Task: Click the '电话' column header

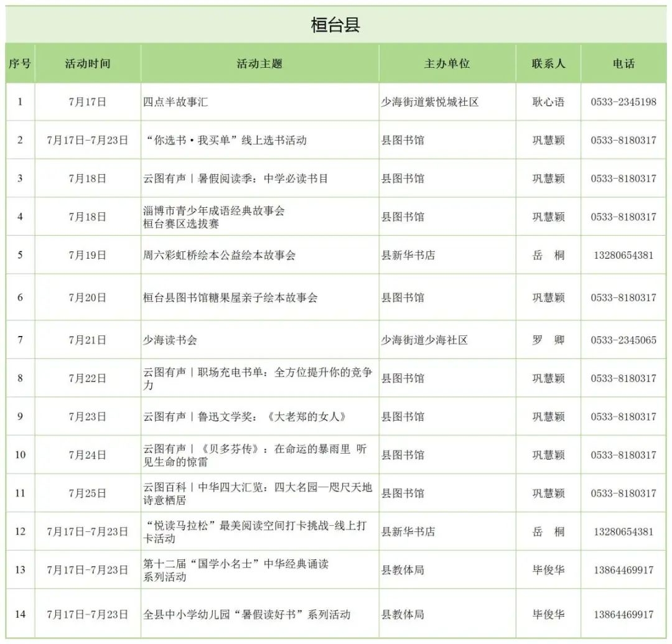Action: pyautogui.click(x=623, y=64)
